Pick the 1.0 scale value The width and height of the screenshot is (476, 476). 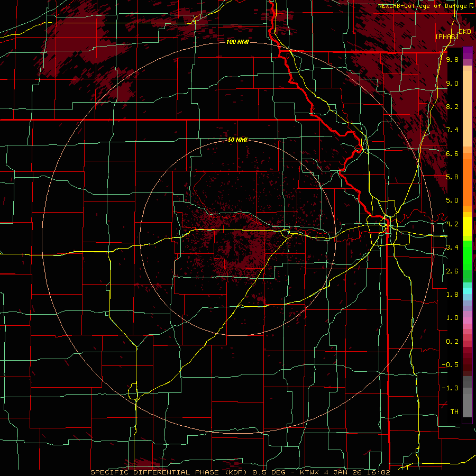452,318
